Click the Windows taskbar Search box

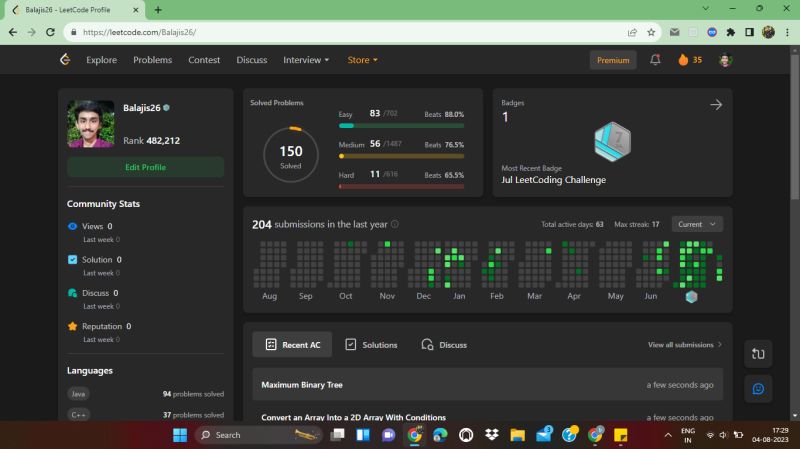pyautogui.click(x=259, y=435)
